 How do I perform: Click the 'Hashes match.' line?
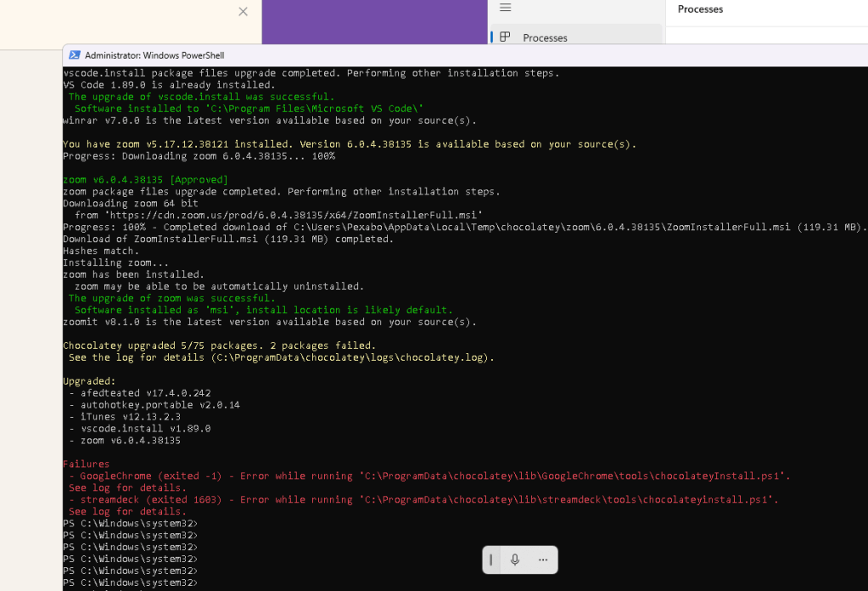[x=101, y=250]
